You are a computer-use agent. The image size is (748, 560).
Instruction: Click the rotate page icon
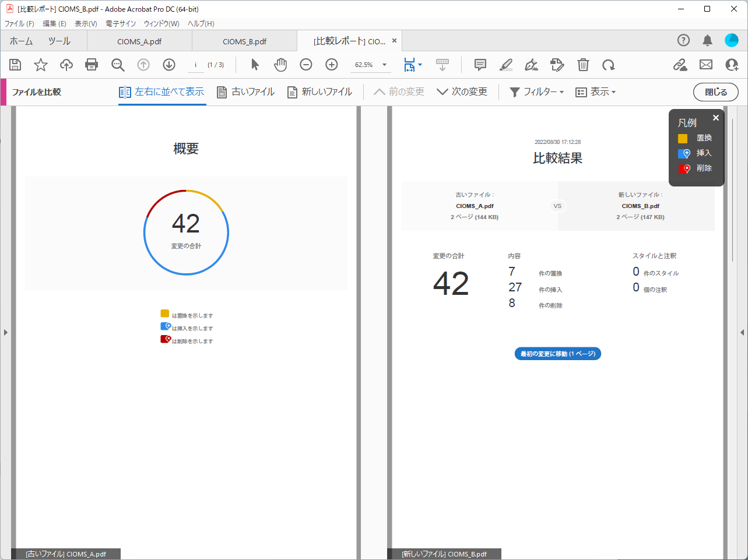(x=609, y=65)
